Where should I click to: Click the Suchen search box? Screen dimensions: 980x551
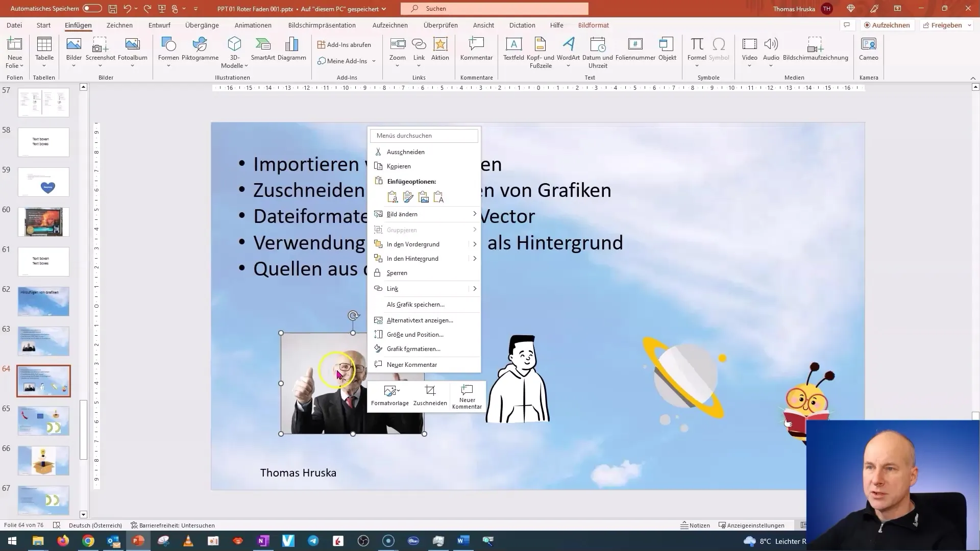(495, 9)
